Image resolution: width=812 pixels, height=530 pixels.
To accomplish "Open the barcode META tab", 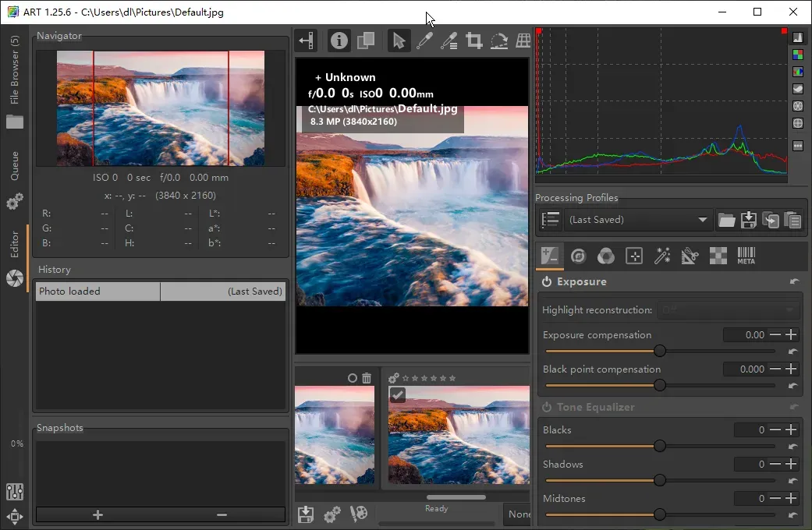I will 746,256.
